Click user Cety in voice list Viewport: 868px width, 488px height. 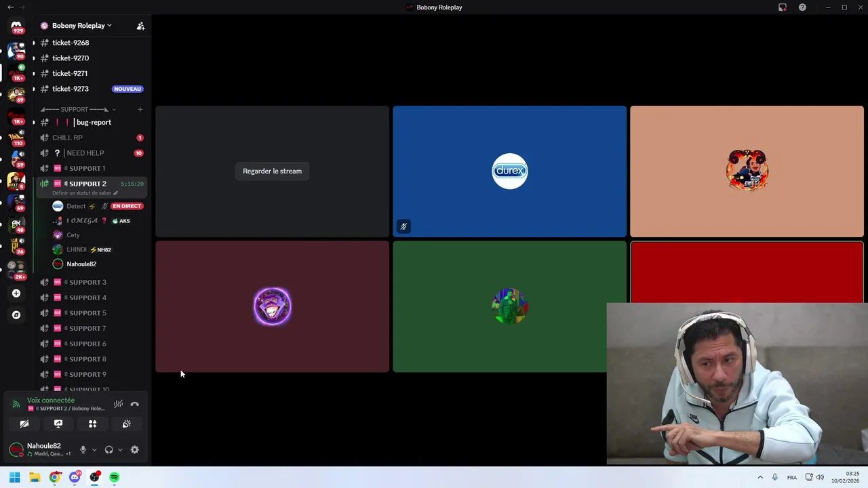[73, 235]
